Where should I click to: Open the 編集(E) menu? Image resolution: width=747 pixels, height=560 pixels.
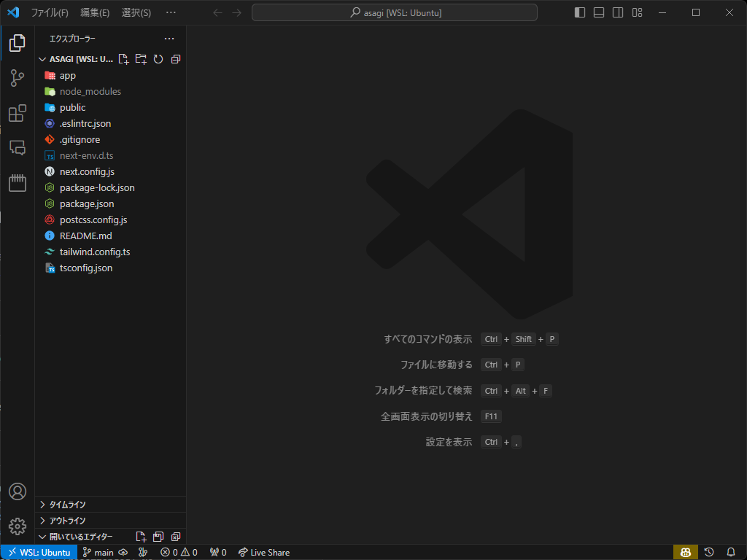95,13
